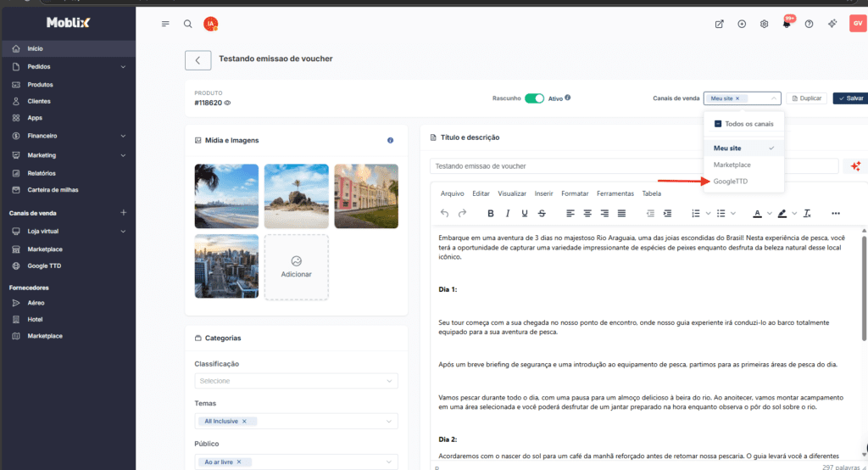Screen dimensions: 868x470
Task: Click the info icon beside Ativo
Action: (567, 98)
